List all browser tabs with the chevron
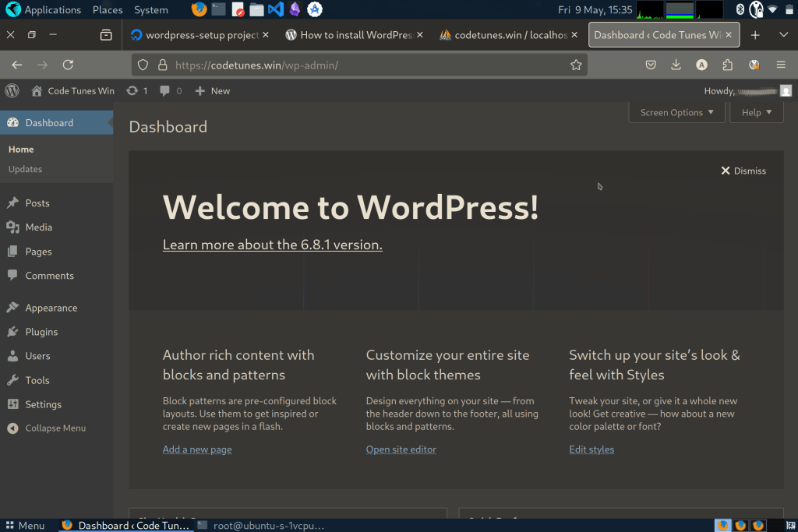 click(784, 34)
